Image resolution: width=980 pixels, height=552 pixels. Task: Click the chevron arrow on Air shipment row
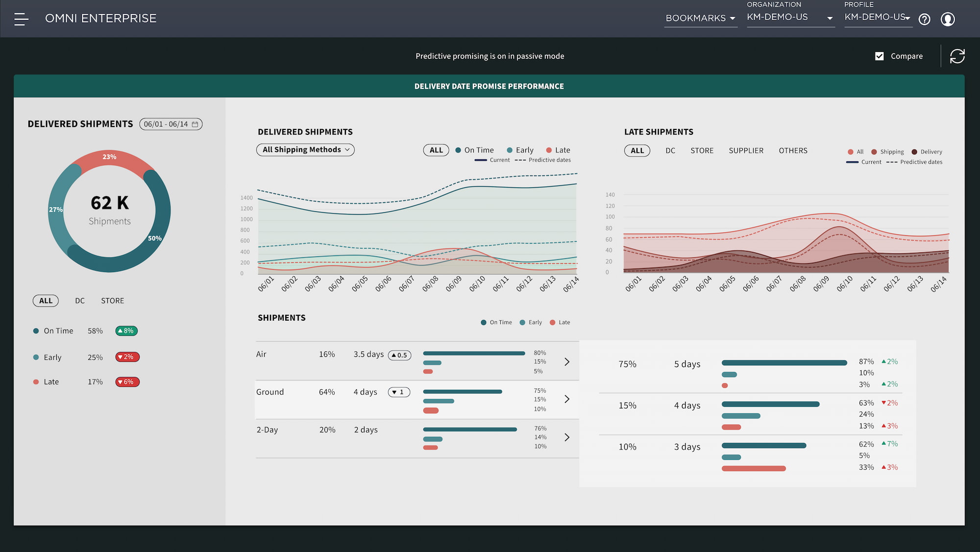click(567, 361)
